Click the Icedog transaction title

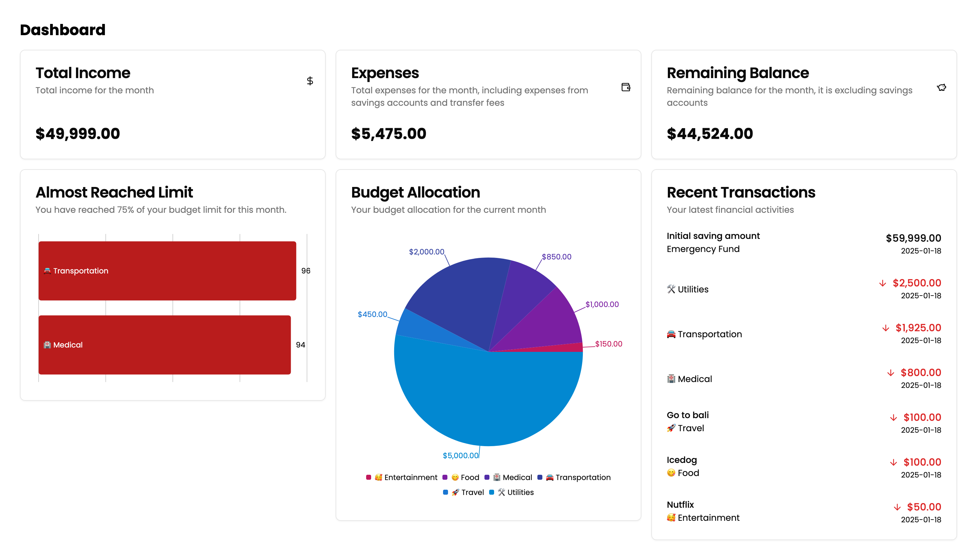[682, 460]
